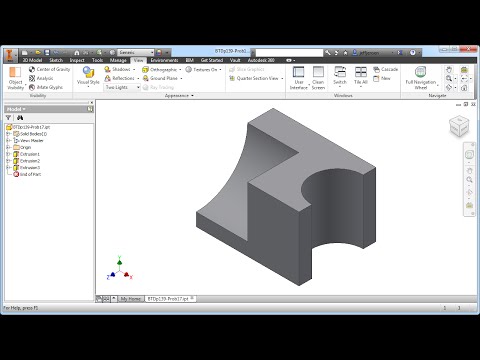Click the signed-in user account button
480x360 pixels.
(373, 53)
